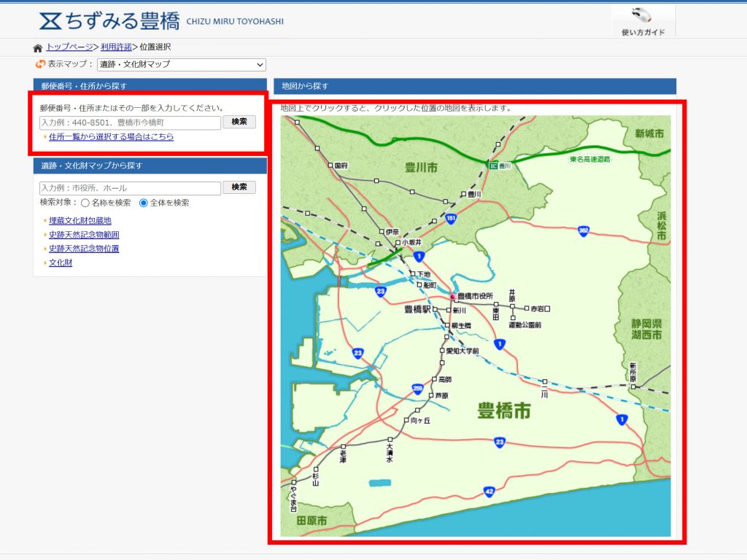Screen dimensions: 747x560
Task: Click 豊橋駅 station on the map
Action: 435,309
